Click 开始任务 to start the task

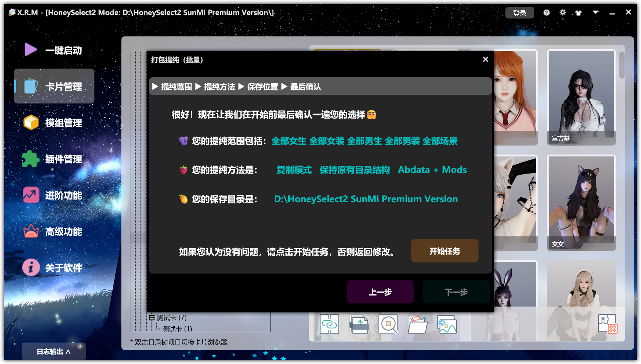(445, 251)
